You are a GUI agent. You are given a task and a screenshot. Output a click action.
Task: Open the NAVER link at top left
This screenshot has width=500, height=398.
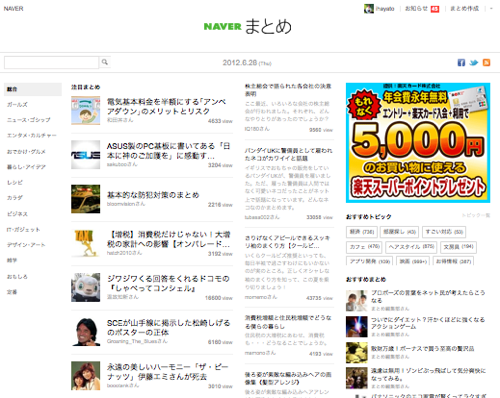pos(13,9)
